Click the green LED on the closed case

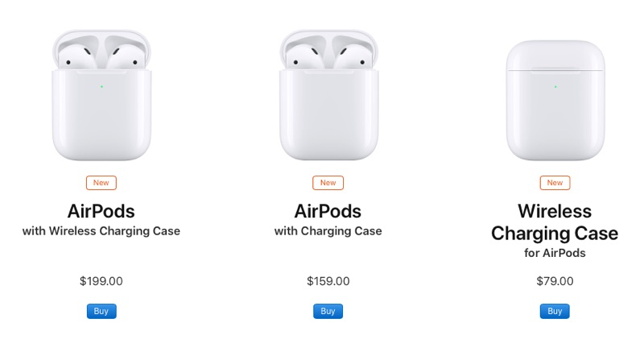[x=555, y=87]
